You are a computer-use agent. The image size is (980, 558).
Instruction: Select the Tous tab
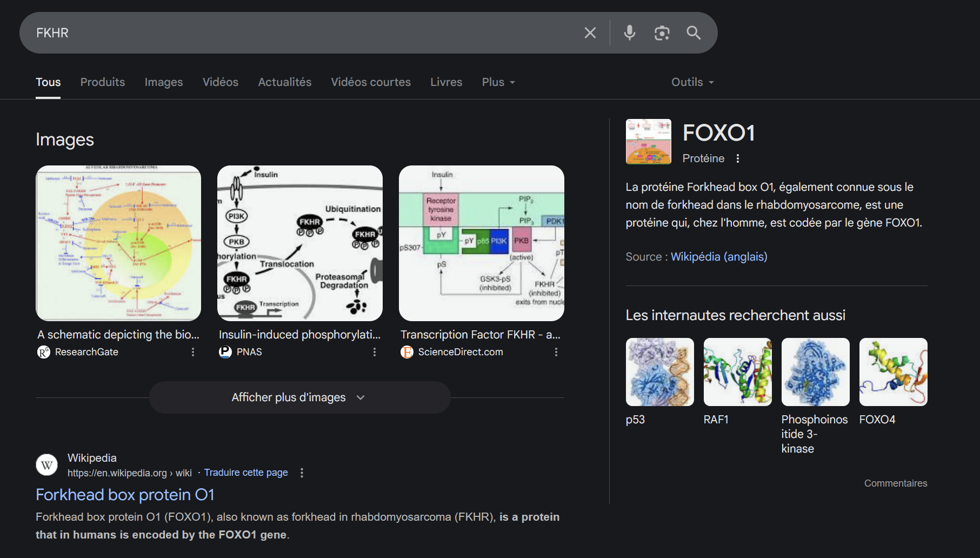tap(48, 82)
